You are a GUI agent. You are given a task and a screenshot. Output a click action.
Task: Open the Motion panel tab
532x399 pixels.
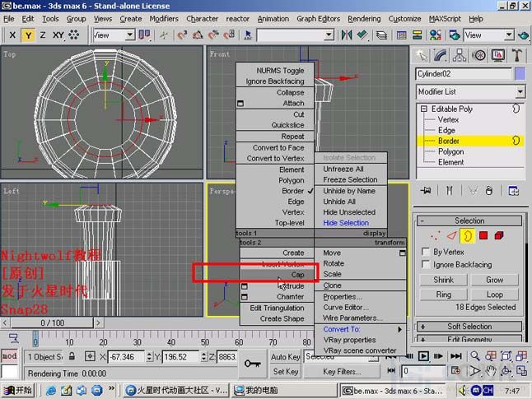478,55
